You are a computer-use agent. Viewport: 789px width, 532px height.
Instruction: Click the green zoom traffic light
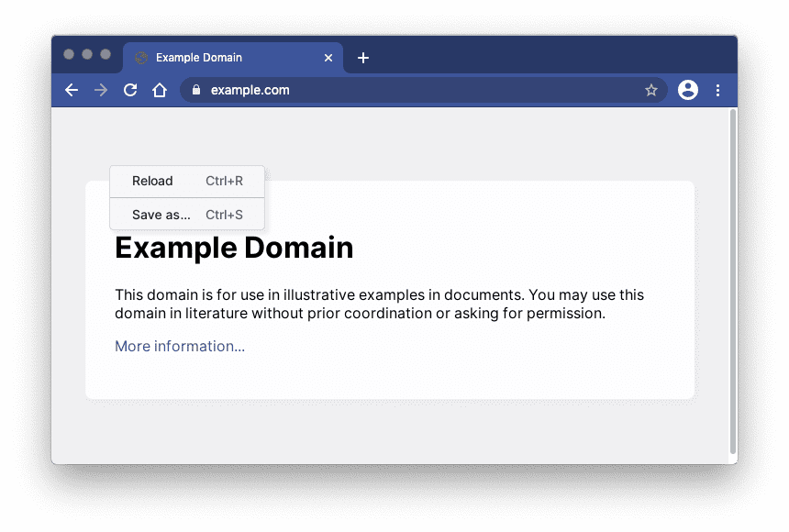(107, 54)
